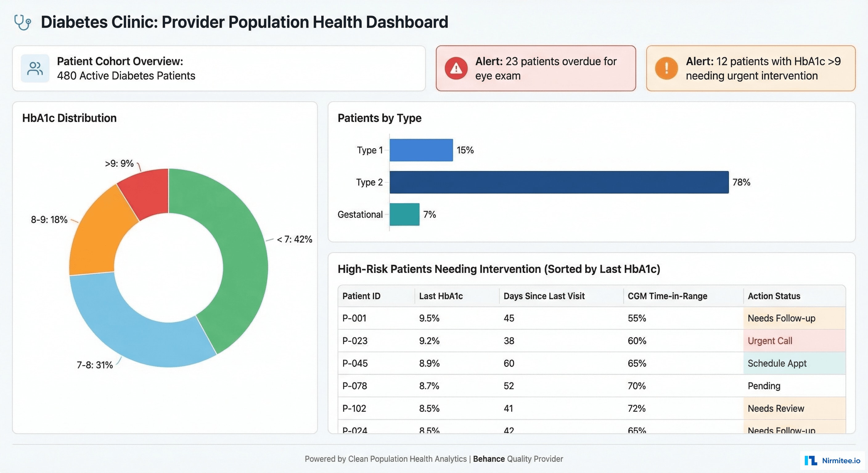Click the stethoscope icon in the header
868x473 pixels.
[x=23, y=22]
